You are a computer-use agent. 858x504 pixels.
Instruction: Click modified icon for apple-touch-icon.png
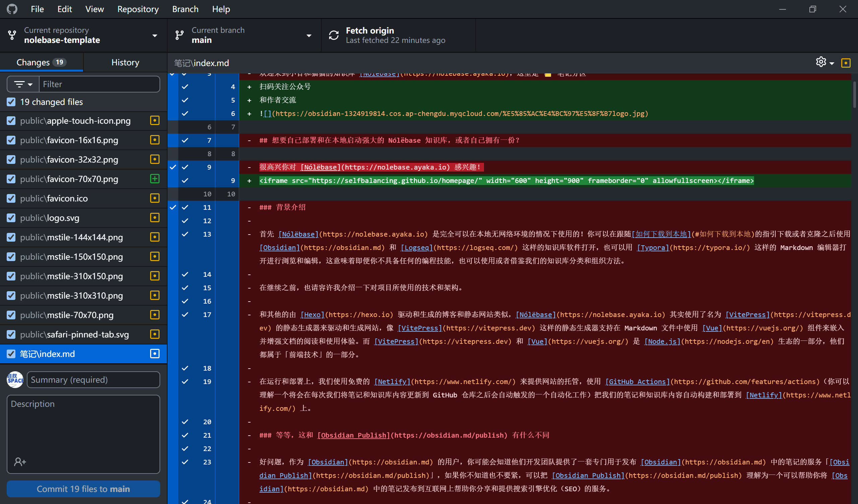click(155, 121)
